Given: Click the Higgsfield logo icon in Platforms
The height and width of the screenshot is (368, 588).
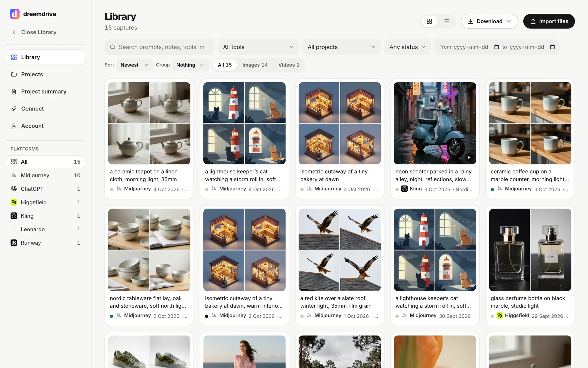Looking at the screenshot, I should 14,202.
